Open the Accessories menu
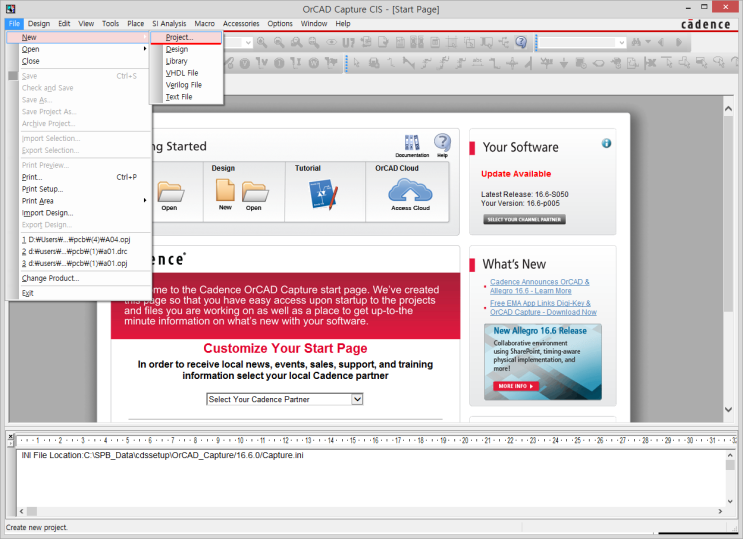 [241, 23]
